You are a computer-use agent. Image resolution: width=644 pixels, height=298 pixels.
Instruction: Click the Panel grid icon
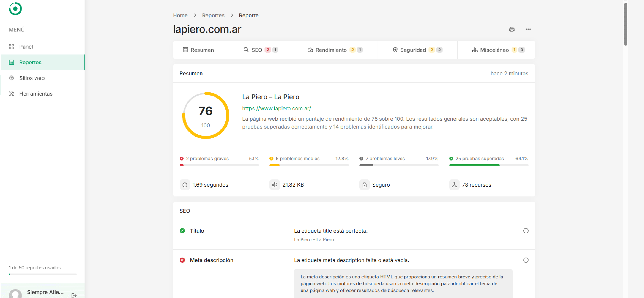[x=11, y=47]
